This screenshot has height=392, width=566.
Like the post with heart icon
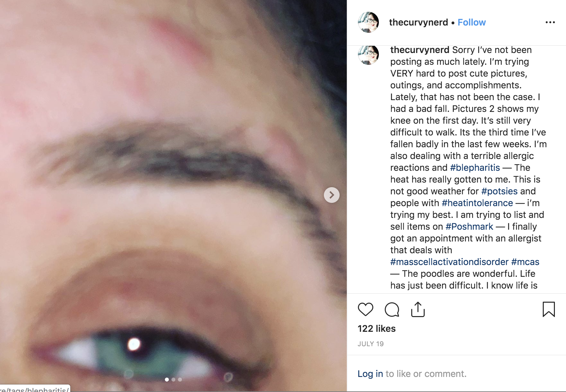[365, 310]
